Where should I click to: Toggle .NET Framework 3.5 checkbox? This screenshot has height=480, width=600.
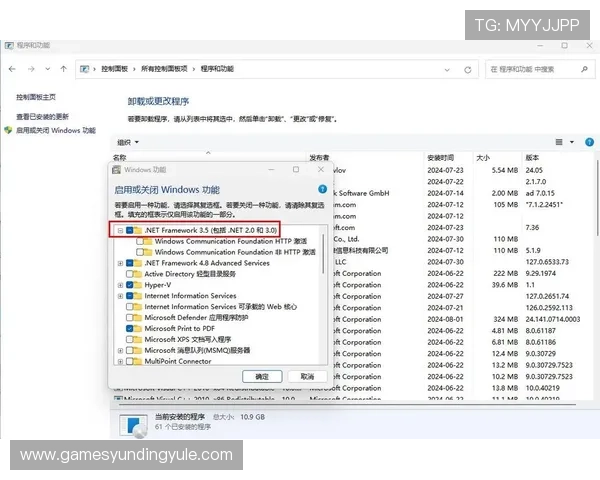tap(130, 230)
